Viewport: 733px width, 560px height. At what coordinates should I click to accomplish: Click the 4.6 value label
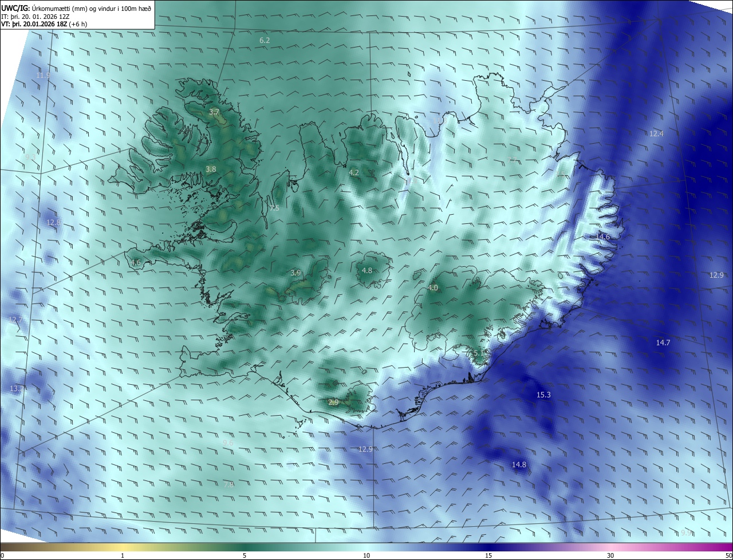[x=136, y=263]
